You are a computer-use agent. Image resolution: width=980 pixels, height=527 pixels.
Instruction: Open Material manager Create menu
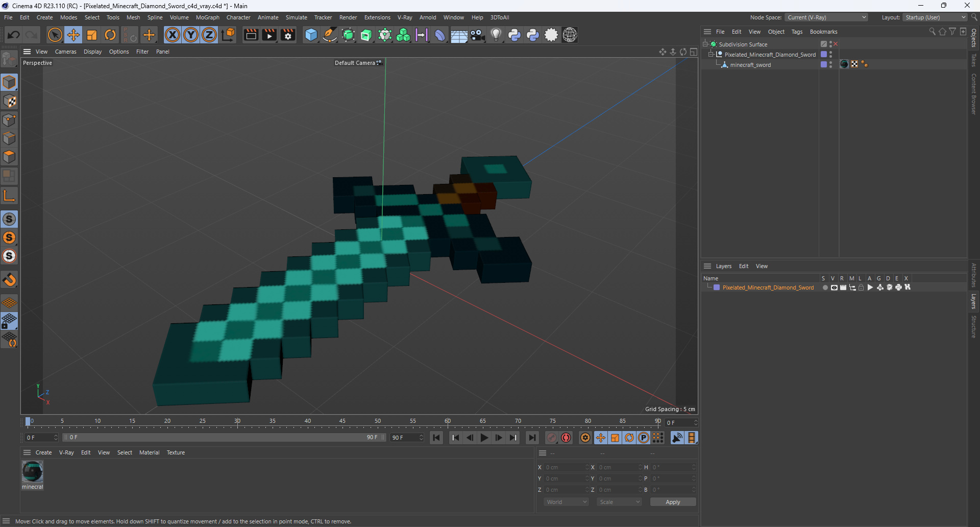coord(43,452)
